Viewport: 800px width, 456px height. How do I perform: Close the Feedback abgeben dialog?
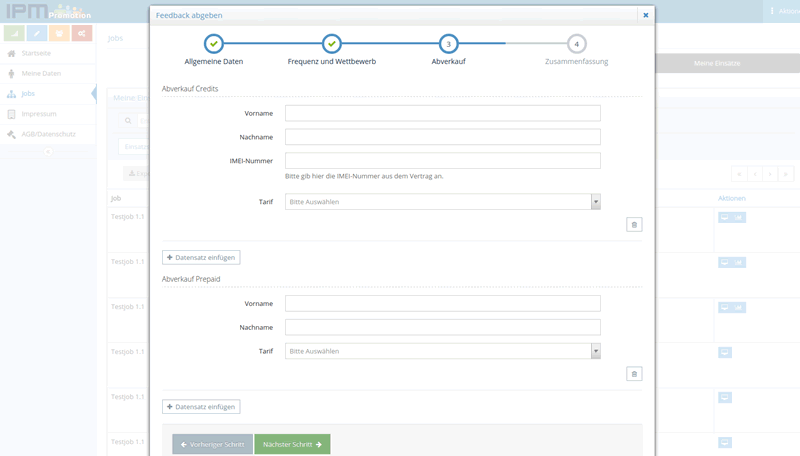(645, 16)
